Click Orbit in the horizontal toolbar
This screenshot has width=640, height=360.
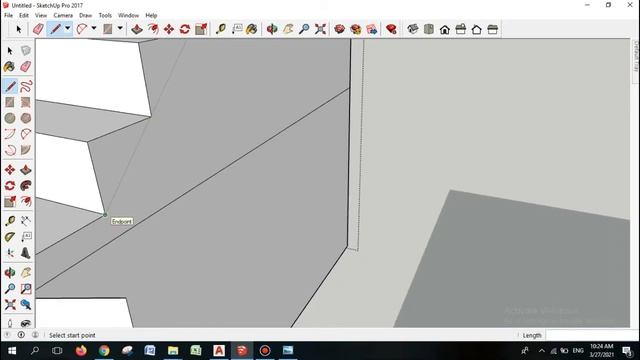coord(271,29)
